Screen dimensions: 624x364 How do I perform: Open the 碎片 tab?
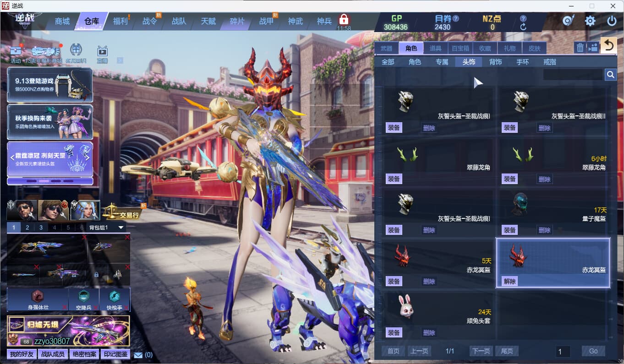pos(237,21)
